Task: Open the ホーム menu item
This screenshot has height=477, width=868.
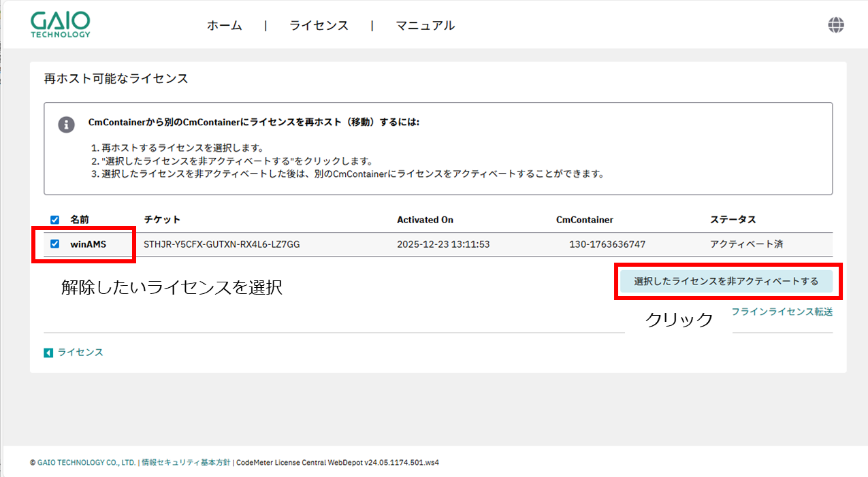Action: pyautogui.click(x=224, y=26)
